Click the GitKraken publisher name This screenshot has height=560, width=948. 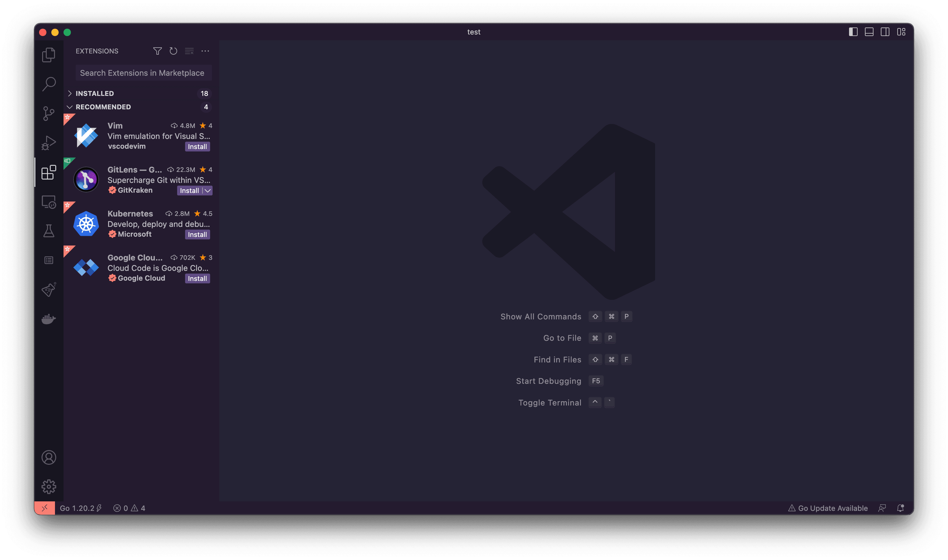[135, 190]
